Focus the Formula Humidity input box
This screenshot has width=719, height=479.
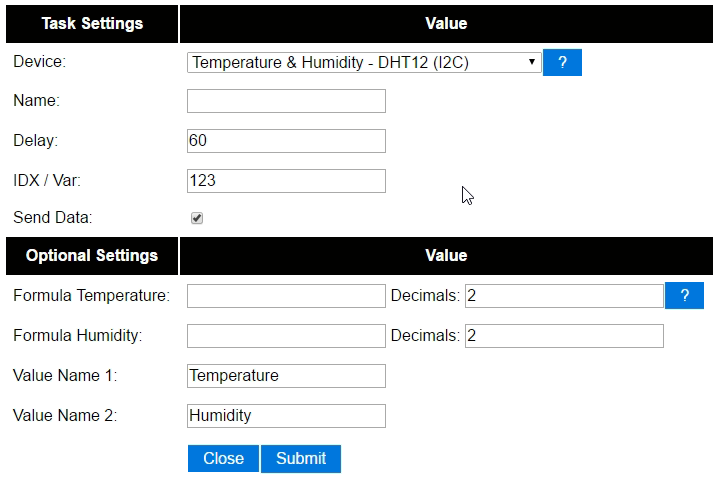(286, 336)
